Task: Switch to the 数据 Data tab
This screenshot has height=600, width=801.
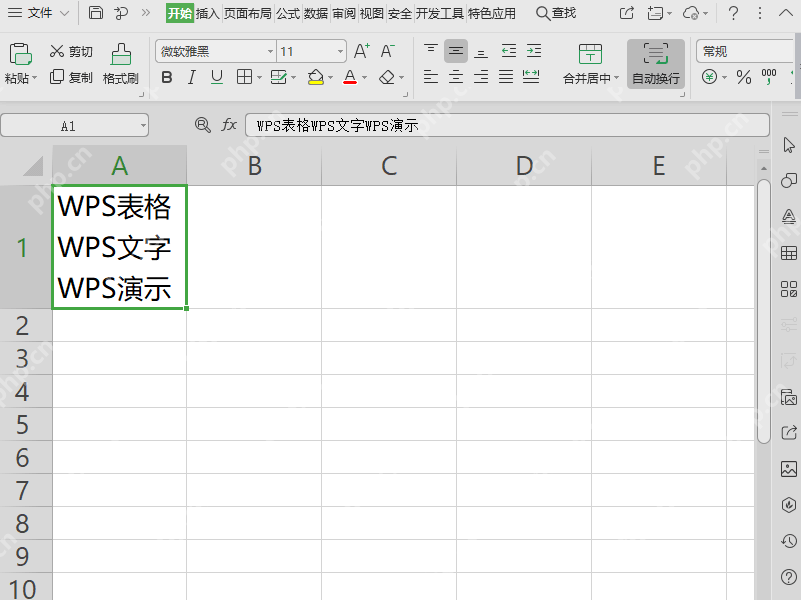Action: [x=316, y=13]
